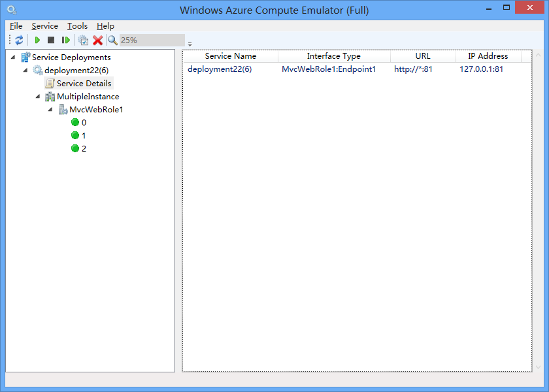The height and width of the screenshot is (392, 549).
Task: Maximize the Compute Emulator window
Action: coord(507,7)
